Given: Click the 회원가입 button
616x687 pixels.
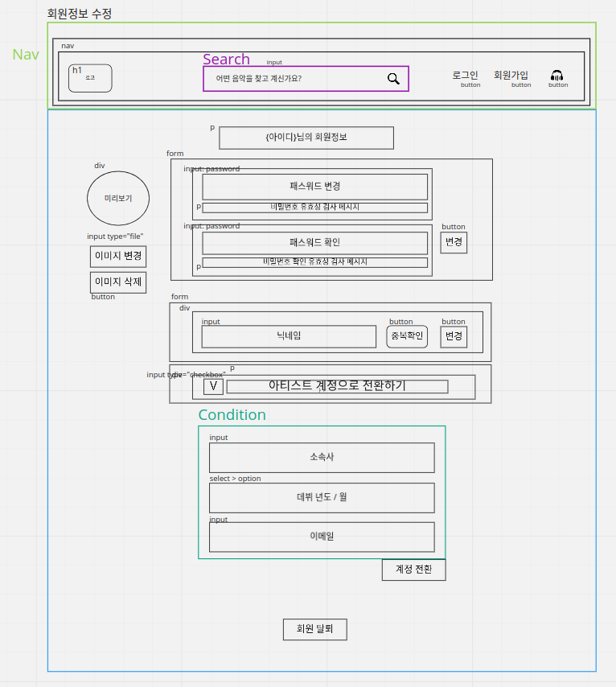Looking at the screenshot, I should 511,76.
